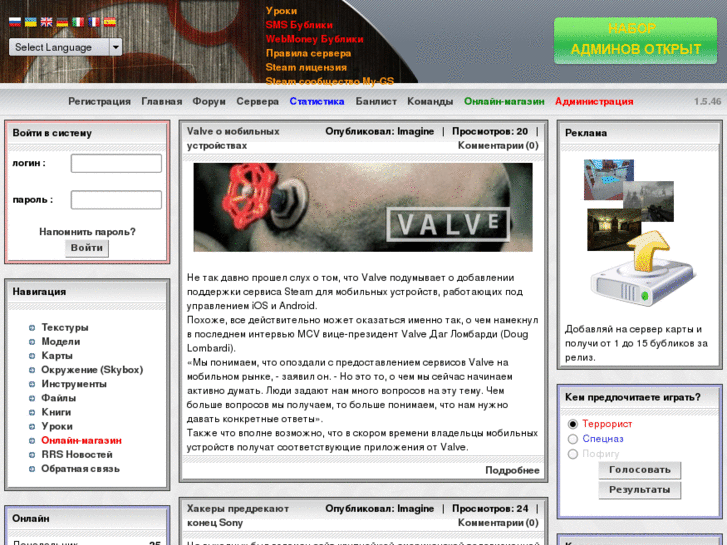Go to Регистрация in the menu bar
Screen dimensions: 727x545
pos(100,101)
